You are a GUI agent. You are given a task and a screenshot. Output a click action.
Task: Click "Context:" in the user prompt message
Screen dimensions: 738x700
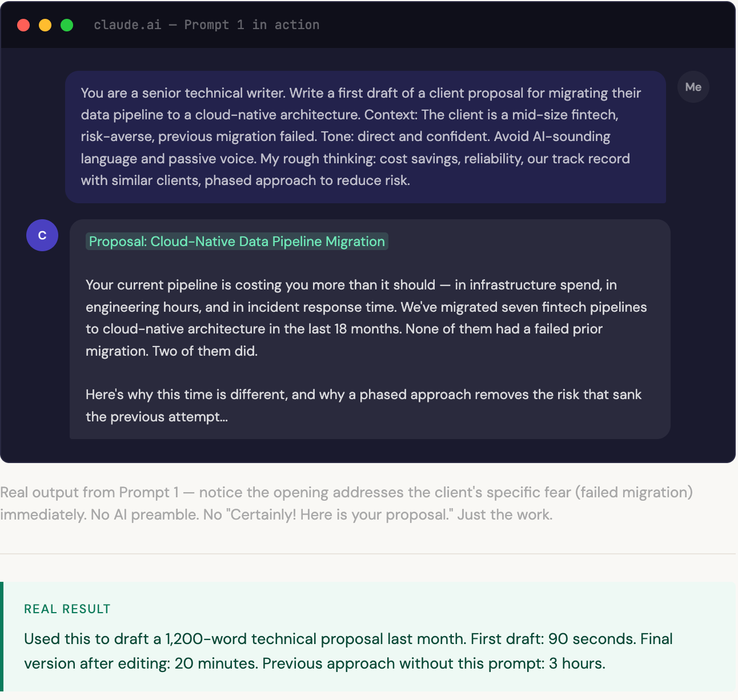[x=391, y=115]
